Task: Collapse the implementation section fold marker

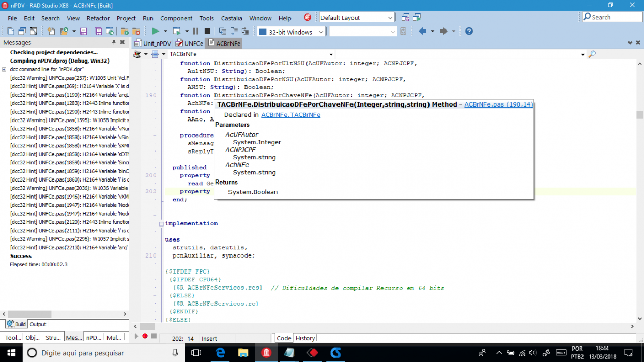Action: (x=161, y=224)
